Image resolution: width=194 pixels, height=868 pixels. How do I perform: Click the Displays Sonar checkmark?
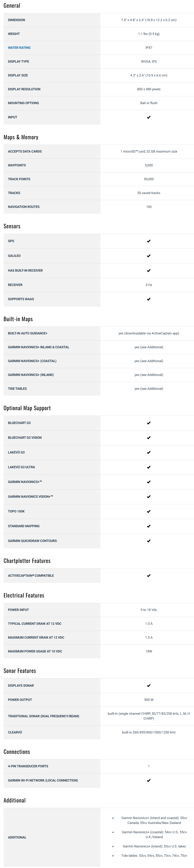pyautogui.click(x=149, y=686)
